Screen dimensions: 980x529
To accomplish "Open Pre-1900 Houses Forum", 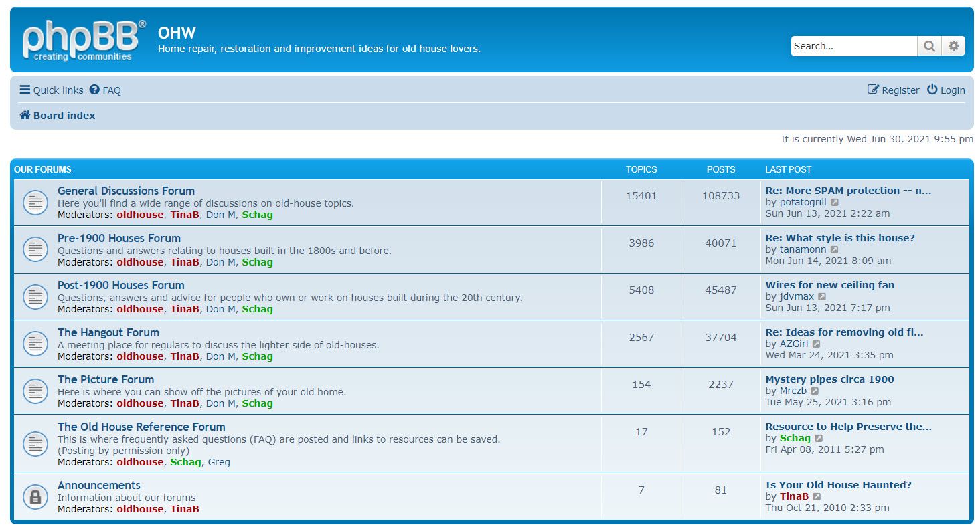I will tap(119, 238).
